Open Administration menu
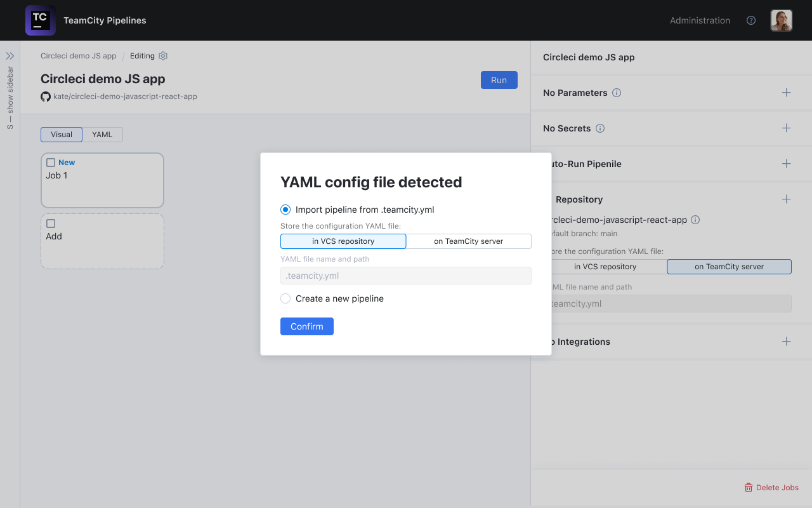 tap(700, 20)
